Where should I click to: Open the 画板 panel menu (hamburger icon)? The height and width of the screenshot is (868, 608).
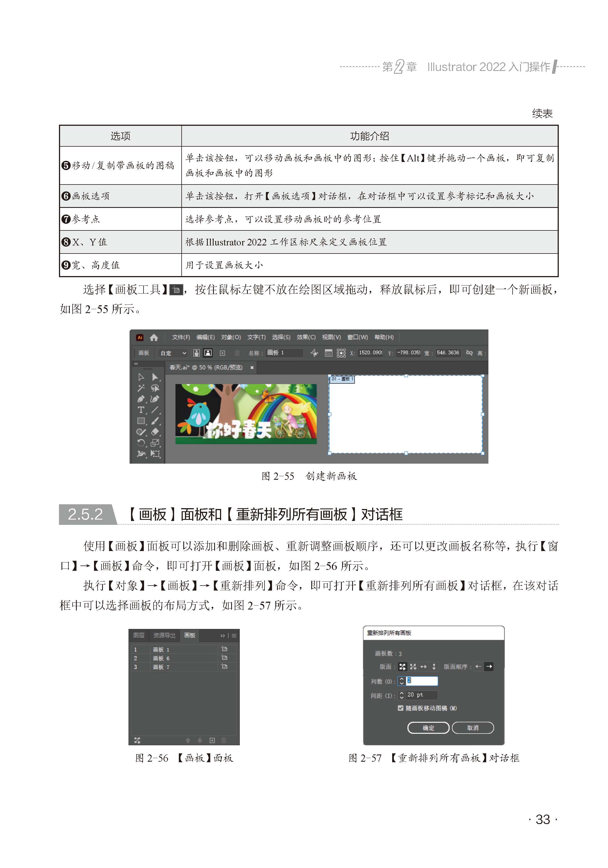pyautogui.click(x=234, y=636)
